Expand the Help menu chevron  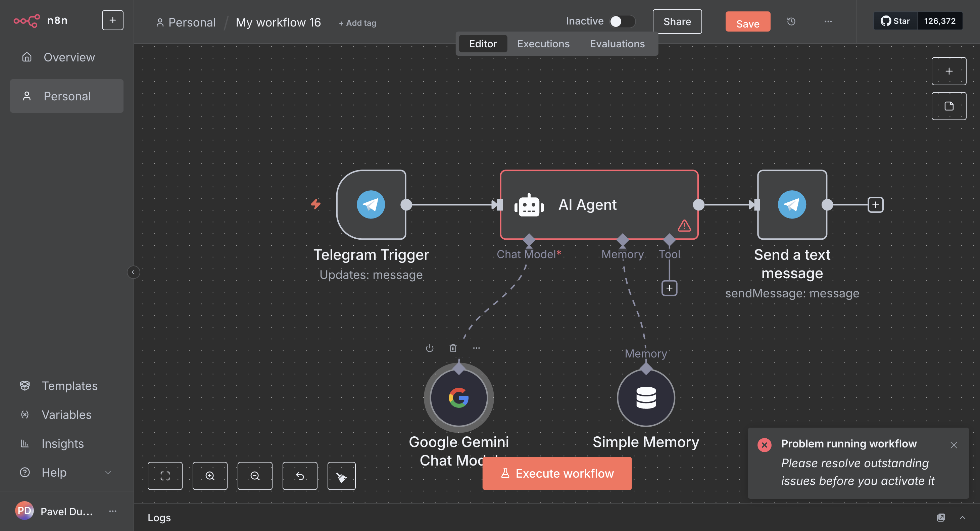(x=108, y=472)
